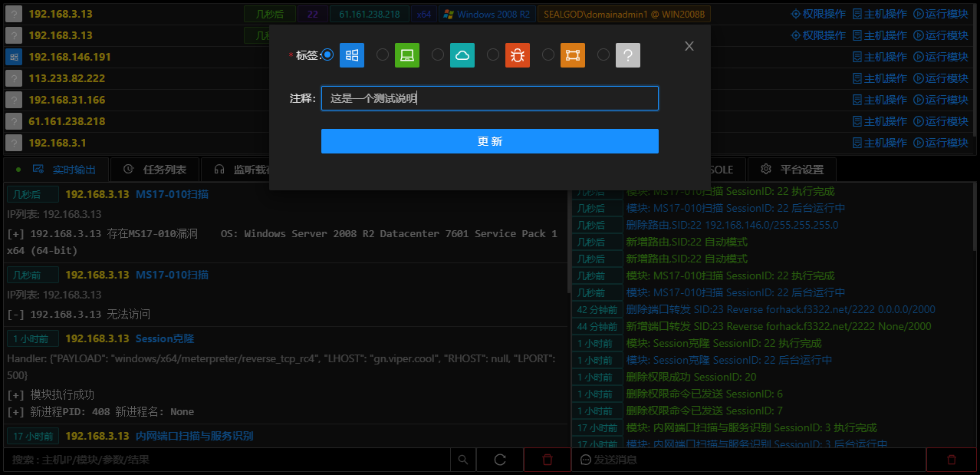Open 主机操作 for host 61.161.238.218
The image size is (980, 475).
coord(880,121)
